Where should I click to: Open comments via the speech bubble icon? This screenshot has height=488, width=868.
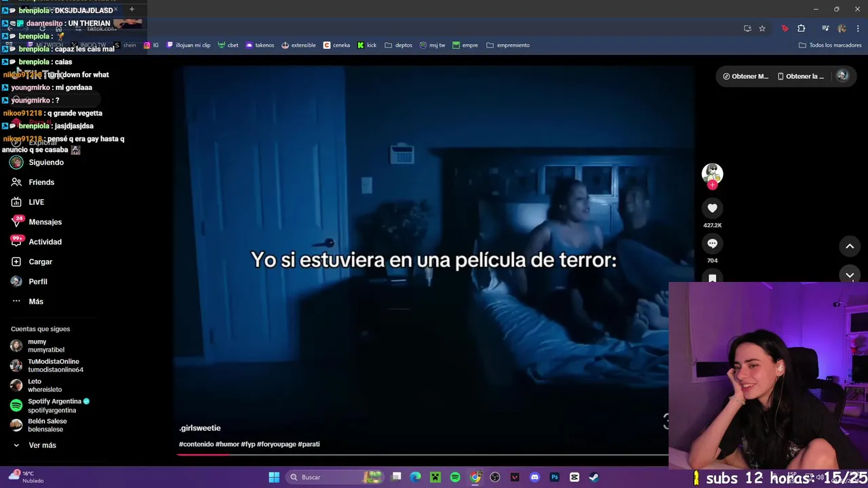tap(712, 243)
